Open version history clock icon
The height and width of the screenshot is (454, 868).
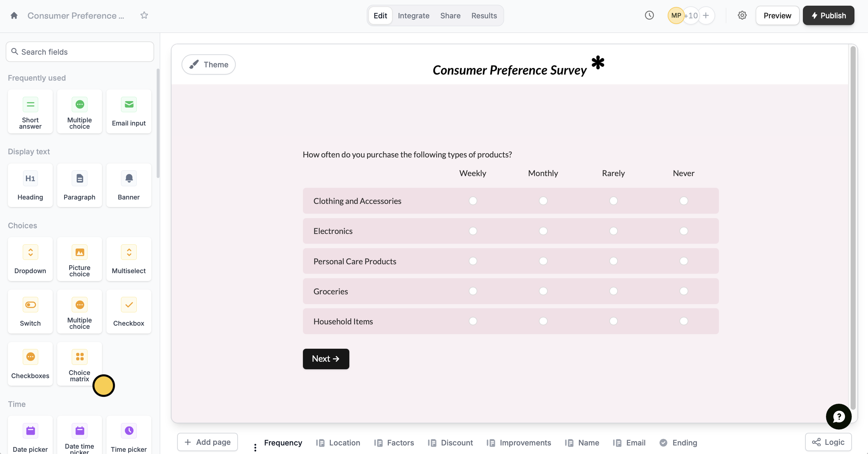click(x=649, y=15)
